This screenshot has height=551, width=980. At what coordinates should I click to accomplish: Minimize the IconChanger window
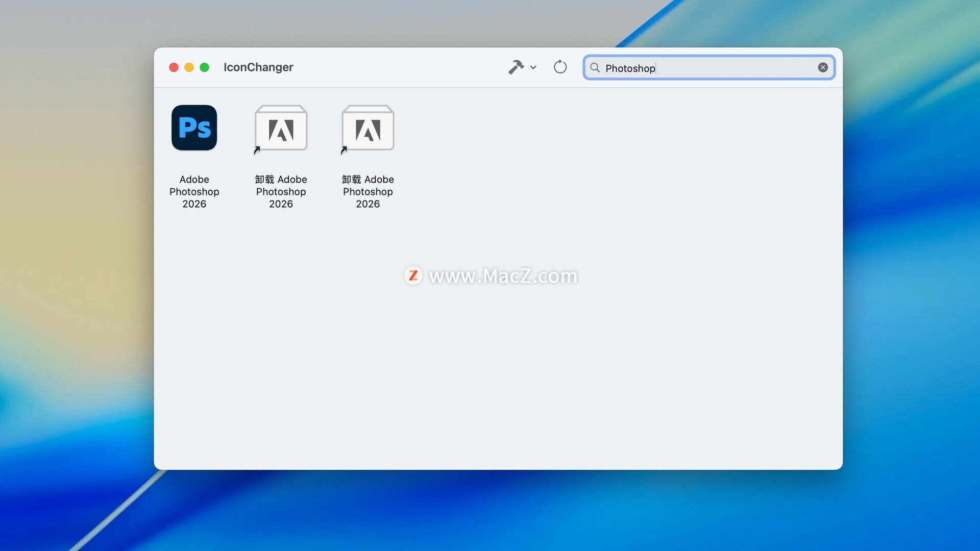189,67
